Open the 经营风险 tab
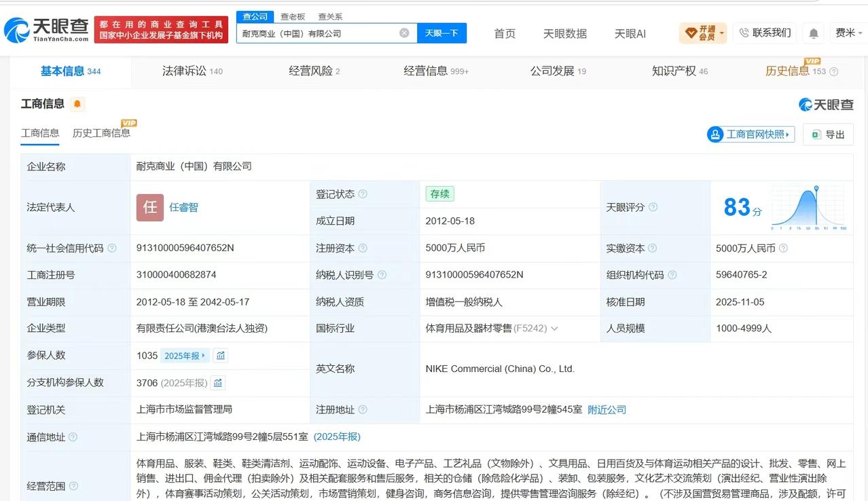This screenshot has width=868, height=501. point(314,71)
